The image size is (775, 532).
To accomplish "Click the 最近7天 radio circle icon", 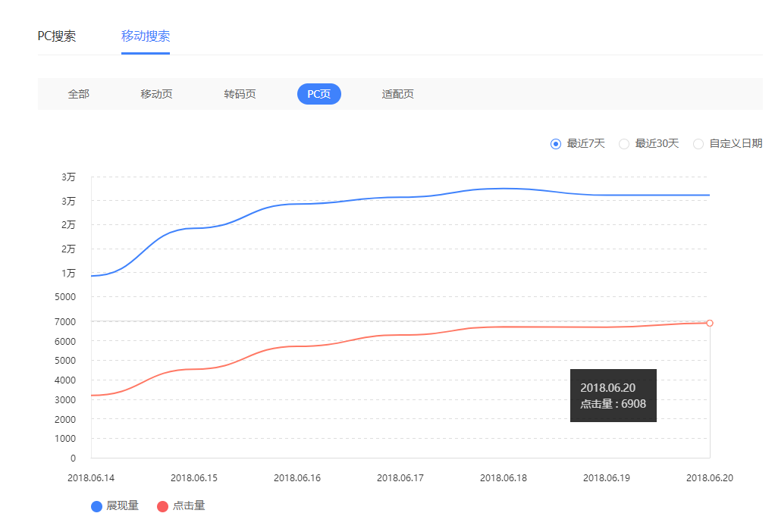I will 555,143.
